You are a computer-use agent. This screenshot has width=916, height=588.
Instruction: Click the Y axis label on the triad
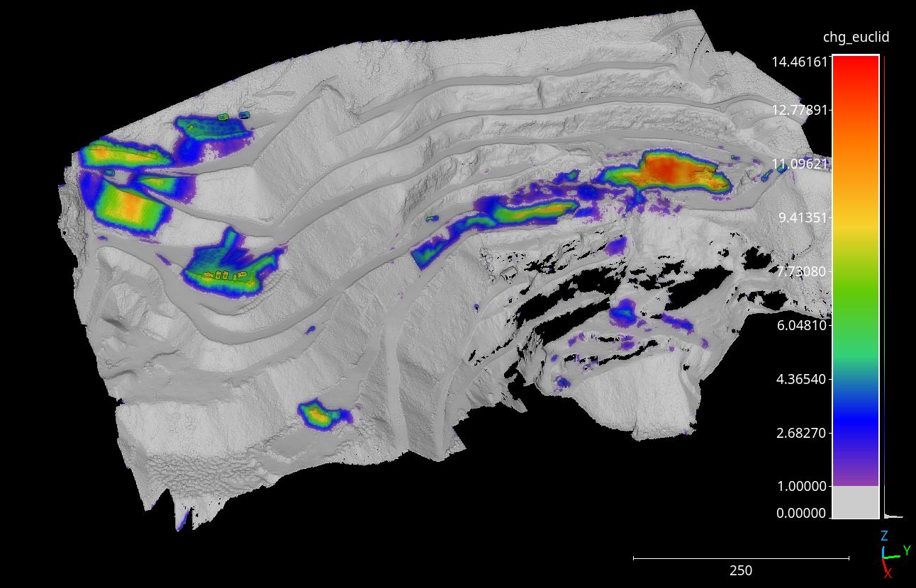[906, 550]
